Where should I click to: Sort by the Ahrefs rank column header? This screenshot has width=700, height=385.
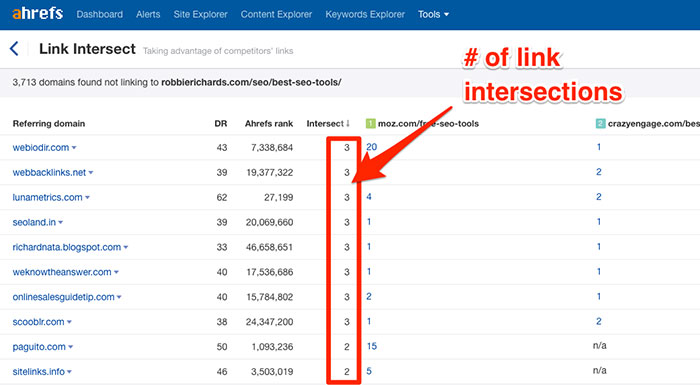(x=269, y=124)
